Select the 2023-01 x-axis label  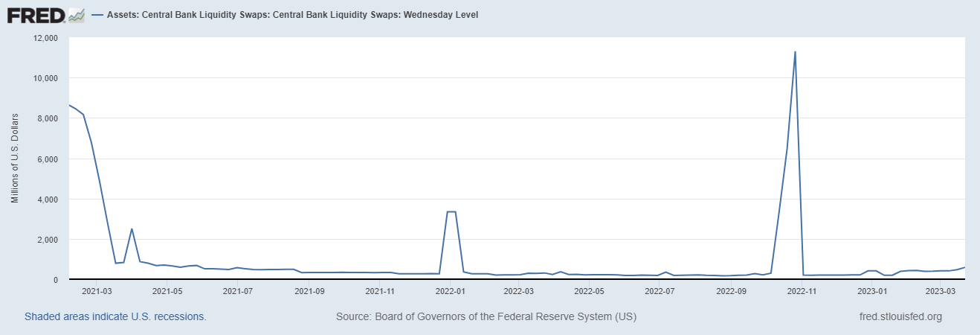tap(873, 291)
